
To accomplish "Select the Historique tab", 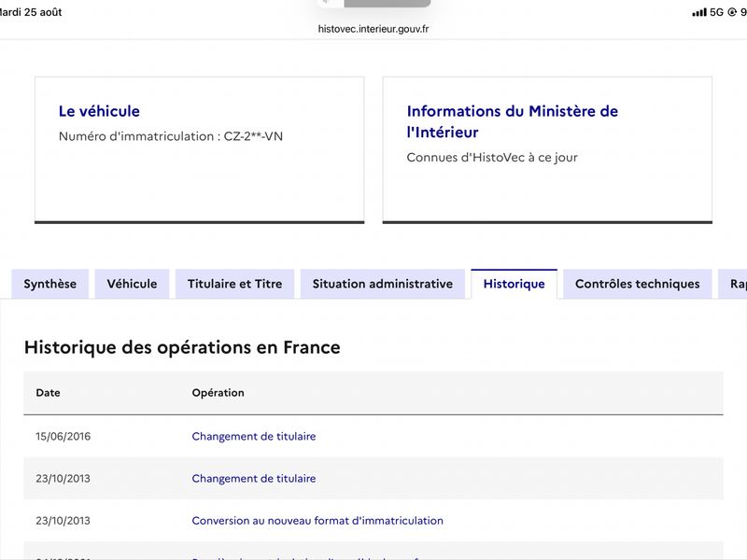I will coord(514,284).
